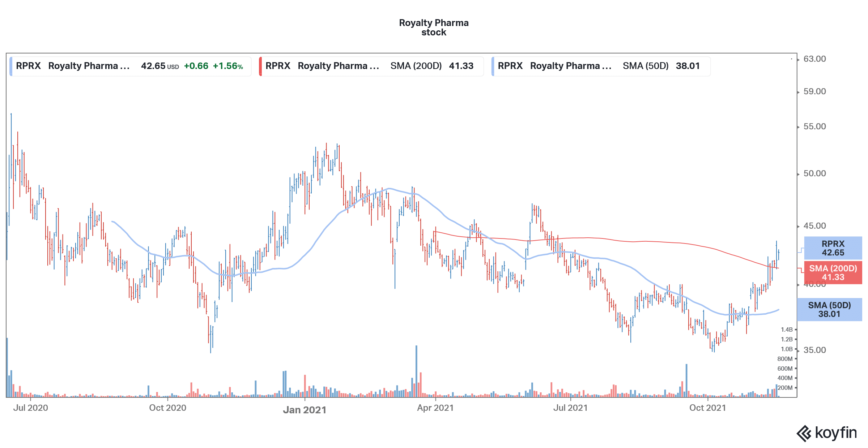This screenshot has height=448, width=868.
Task: Click the light blue RPRX price legend swatch
Action: pos(11,66)
